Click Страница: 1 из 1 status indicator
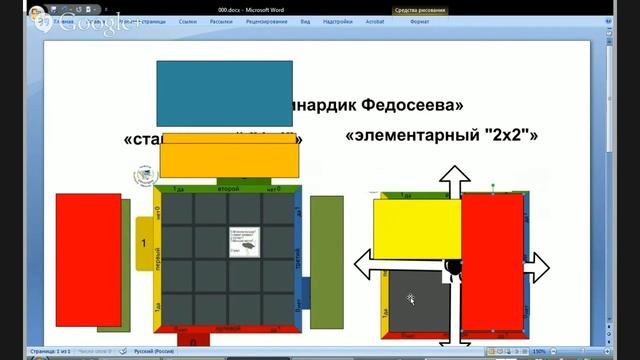 coord(50,351)
